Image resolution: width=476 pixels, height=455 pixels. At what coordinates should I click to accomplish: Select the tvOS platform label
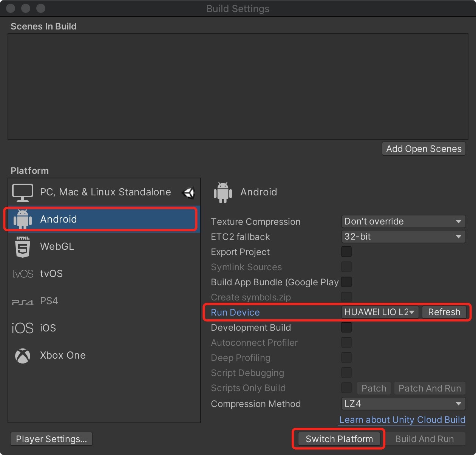point(51,274)
